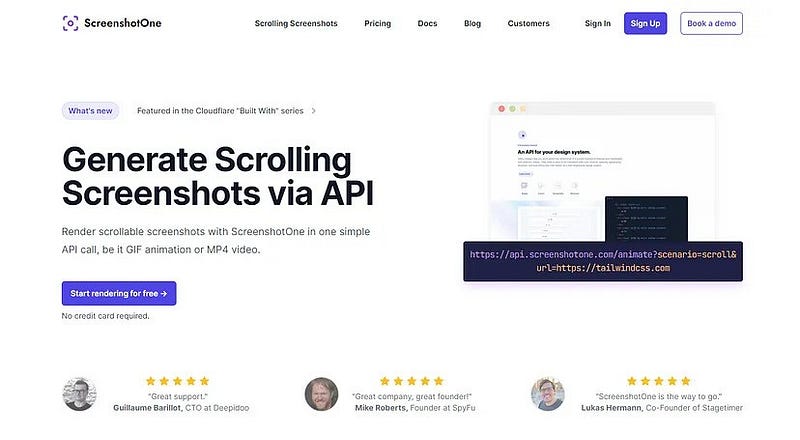Click the "Render scrollable screenshots" description paragraph

[216, 240]
